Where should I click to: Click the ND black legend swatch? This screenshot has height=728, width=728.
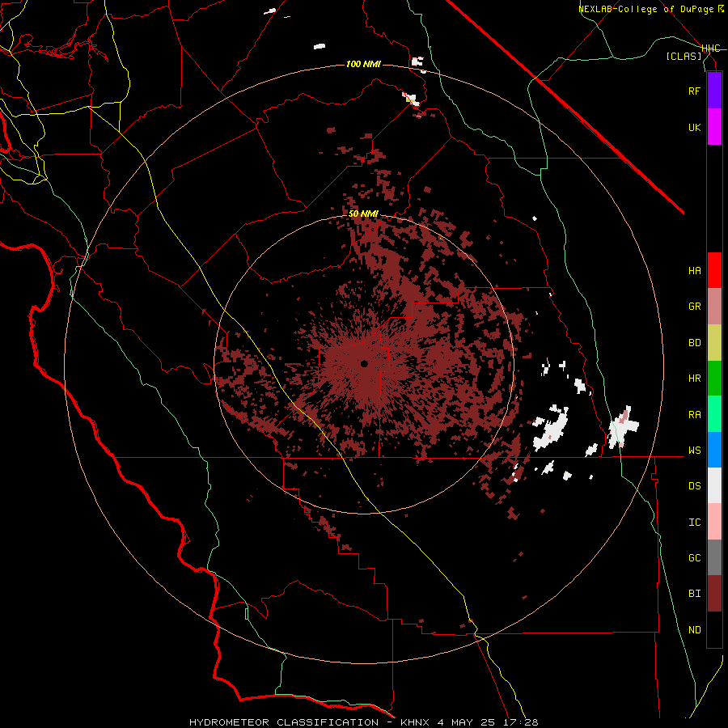714,629
